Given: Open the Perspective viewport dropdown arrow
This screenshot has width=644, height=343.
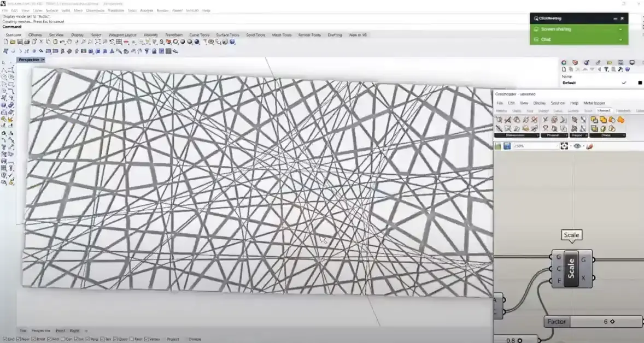Looking at the screenshot, I should [43, 60].
